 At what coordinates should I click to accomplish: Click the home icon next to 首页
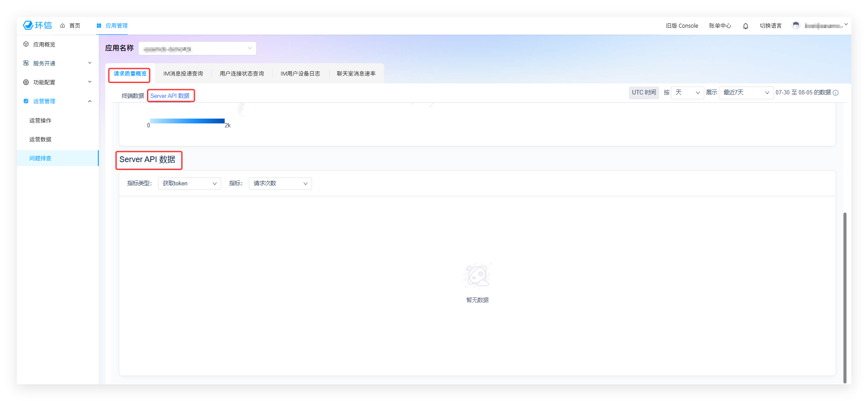point(62,26)
